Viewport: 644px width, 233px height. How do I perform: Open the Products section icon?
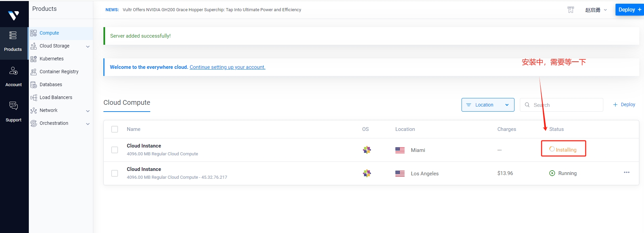point(13,35)
